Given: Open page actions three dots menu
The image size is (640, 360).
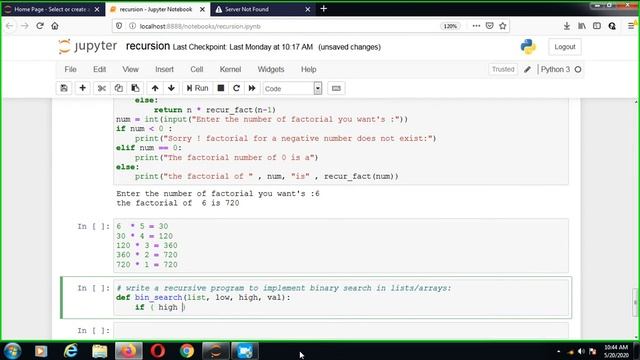Looking at the screenshot, I should [476, 26].
